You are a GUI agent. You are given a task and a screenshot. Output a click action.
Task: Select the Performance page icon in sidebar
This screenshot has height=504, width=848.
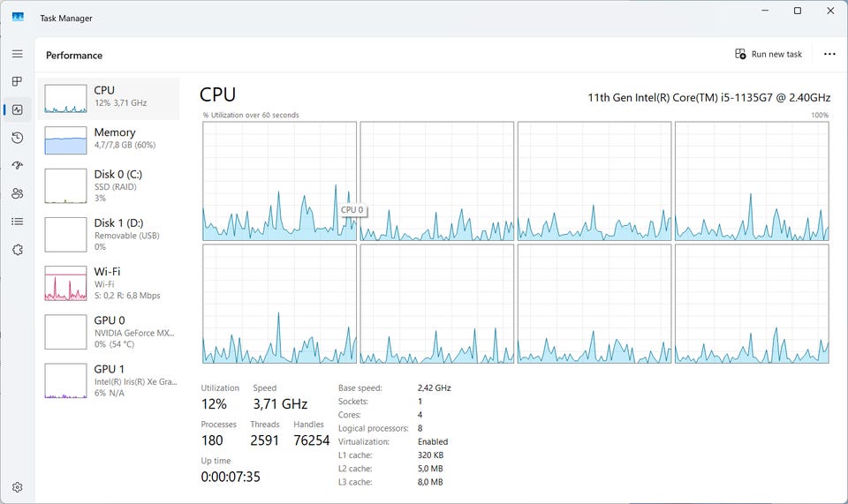18,109
